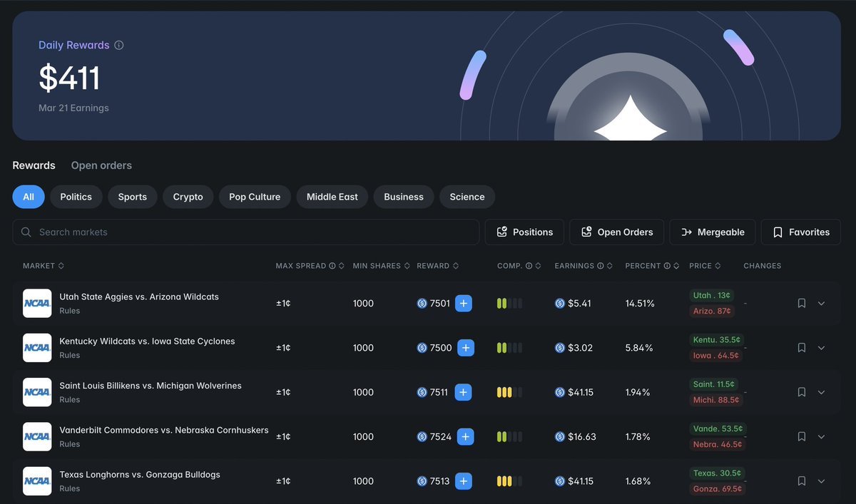Click the competition bars in the Utah State row
Screen dimensions: 856x504
tap(509, 303)
